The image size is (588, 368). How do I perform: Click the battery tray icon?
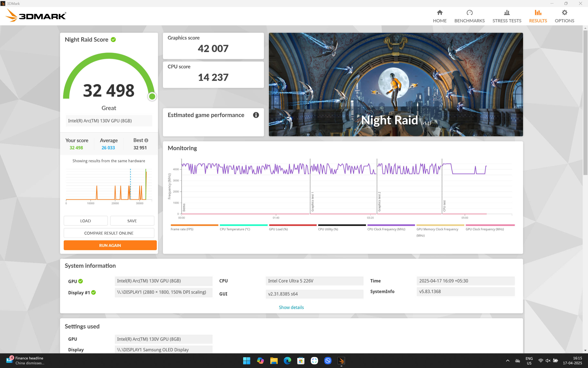coord(556,360)
